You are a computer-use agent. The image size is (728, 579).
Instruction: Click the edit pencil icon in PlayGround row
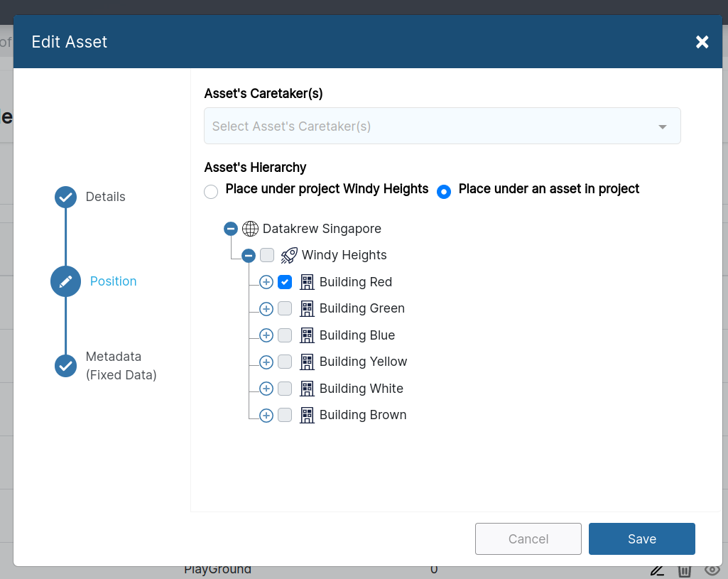[656, 570]
